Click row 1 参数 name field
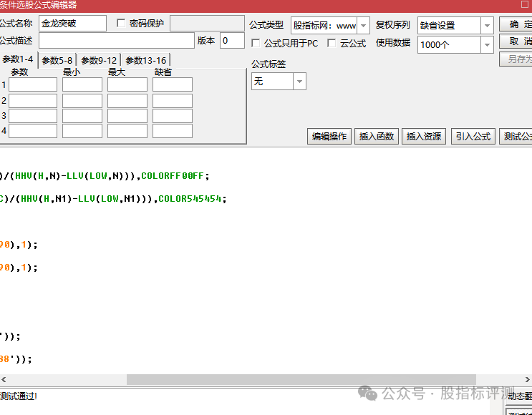 coord(33,84)
